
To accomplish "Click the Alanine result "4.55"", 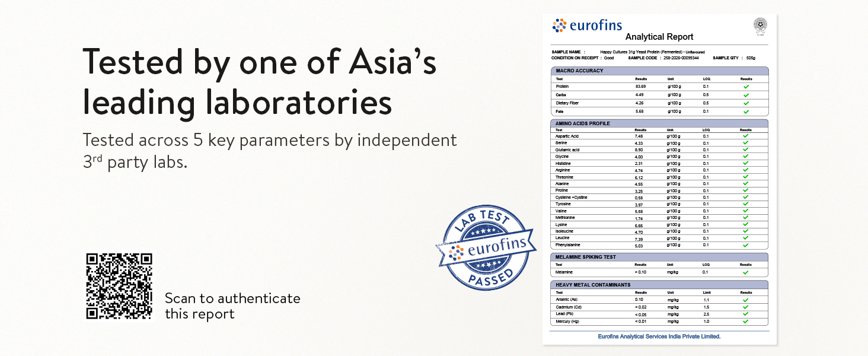I will 639,184.
